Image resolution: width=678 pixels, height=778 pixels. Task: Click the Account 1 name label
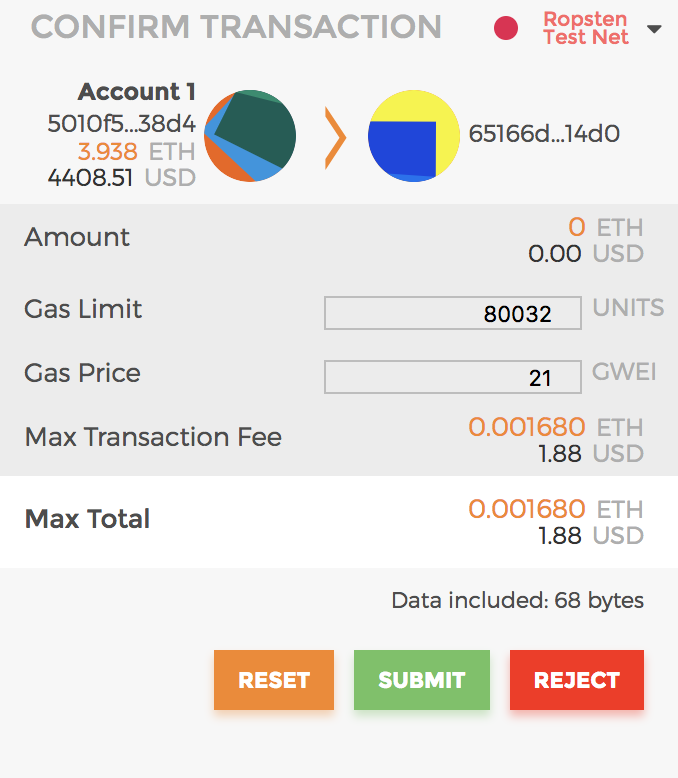[137, 92]
